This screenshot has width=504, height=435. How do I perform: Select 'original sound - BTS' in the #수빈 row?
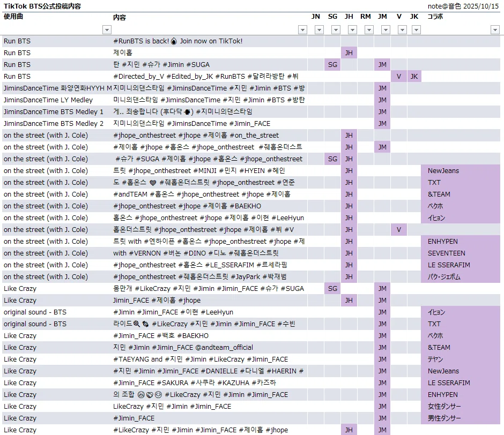tap(57, 324)
